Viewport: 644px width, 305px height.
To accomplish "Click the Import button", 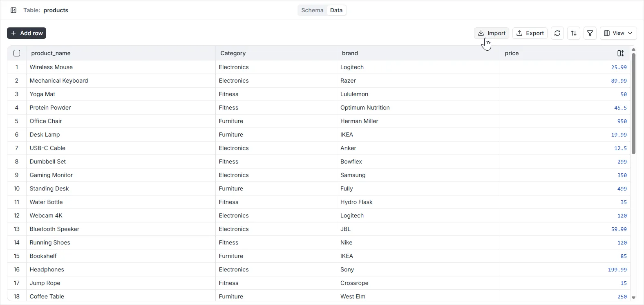I will [492, 33].
